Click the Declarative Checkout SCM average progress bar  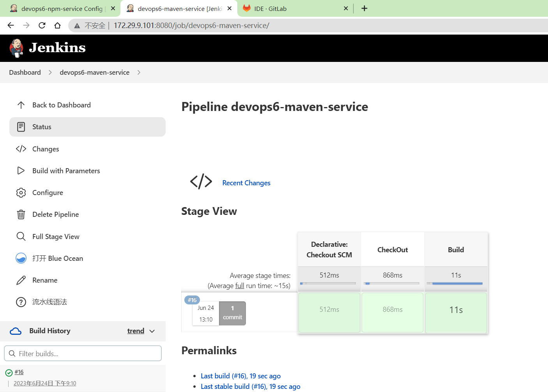coord(328,283)
